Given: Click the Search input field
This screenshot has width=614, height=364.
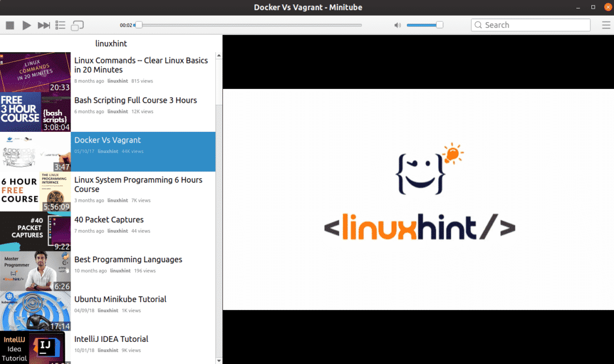Looking at the screenshot, I should coord(531,25).
